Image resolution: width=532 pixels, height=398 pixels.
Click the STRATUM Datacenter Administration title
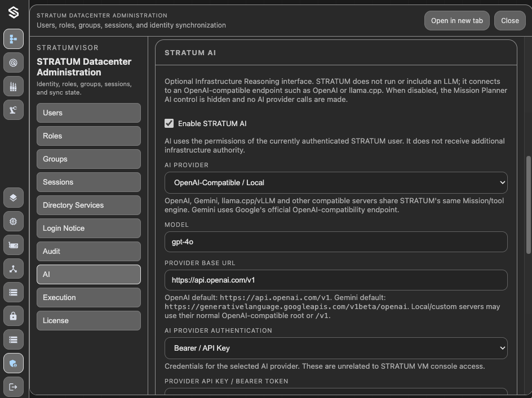point(84,67)
